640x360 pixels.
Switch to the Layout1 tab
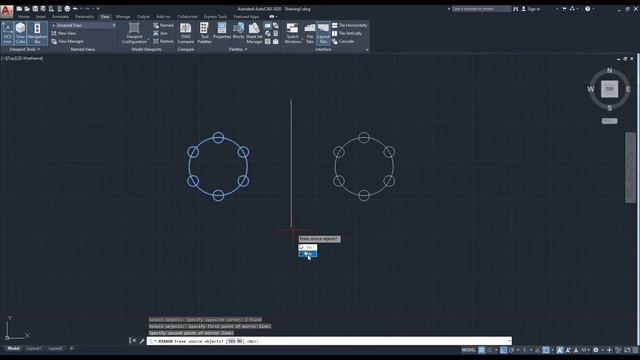click(x=33, y=349)
